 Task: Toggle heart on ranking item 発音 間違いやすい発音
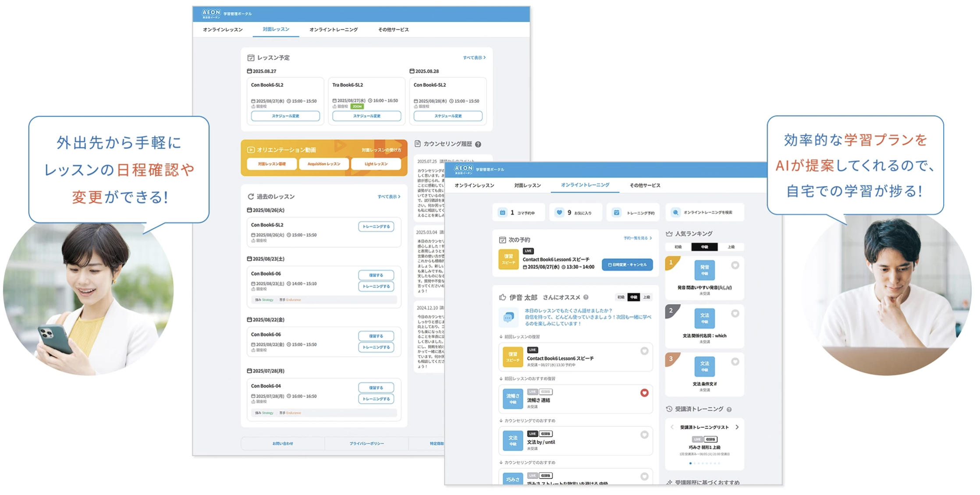[735, 265]
